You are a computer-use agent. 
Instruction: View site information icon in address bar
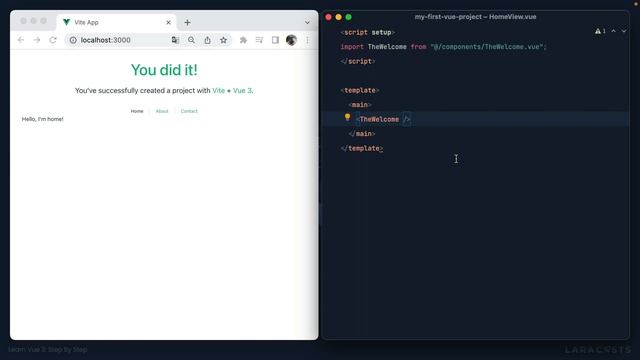point(73,40)
